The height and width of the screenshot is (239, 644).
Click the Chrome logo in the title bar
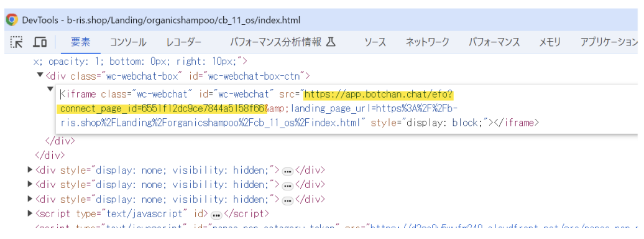(11, 20)
